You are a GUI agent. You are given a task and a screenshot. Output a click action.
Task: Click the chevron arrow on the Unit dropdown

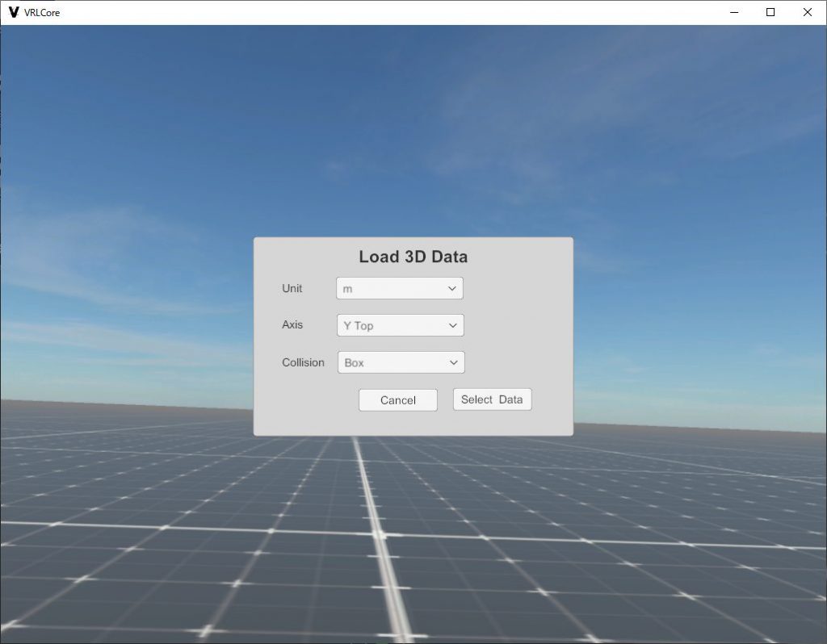click(x=452, y=288)
